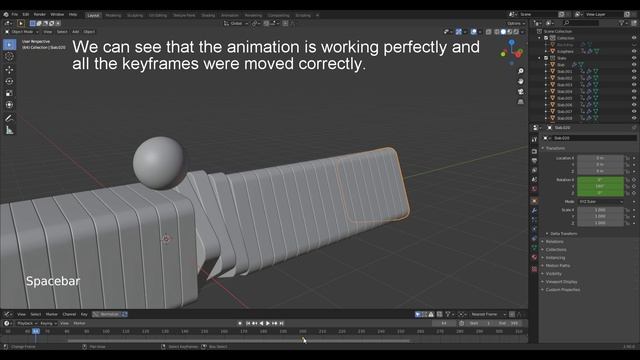The width and height of the screenshot is (640, 360).
Task: Select the Annotate tool
Action: (x=9, y=118)
